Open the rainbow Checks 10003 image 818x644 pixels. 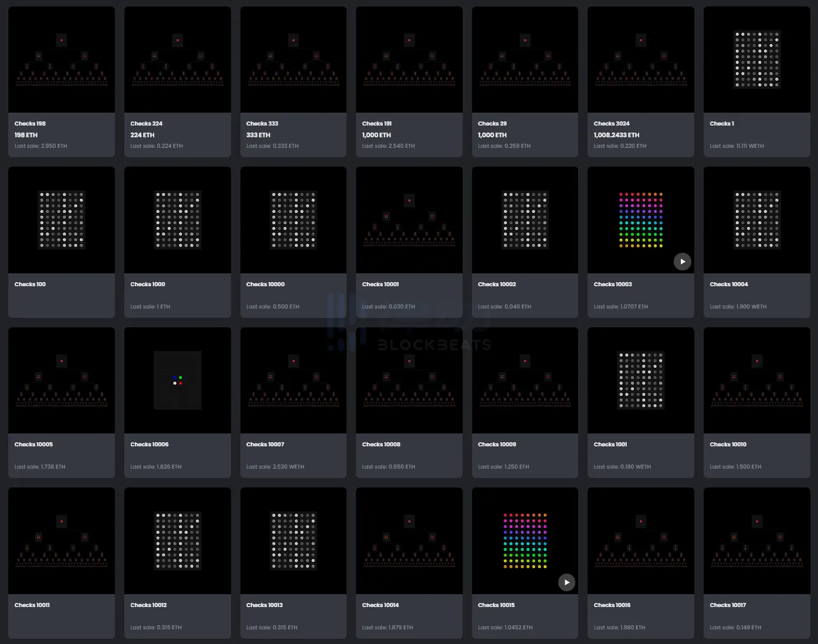pos(640,219)
